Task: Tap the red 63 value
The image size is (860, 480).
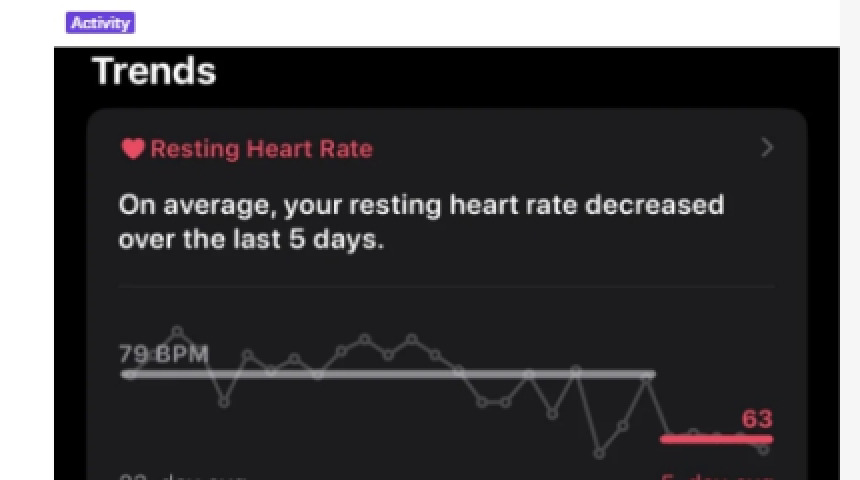Action: pos(757,418)
